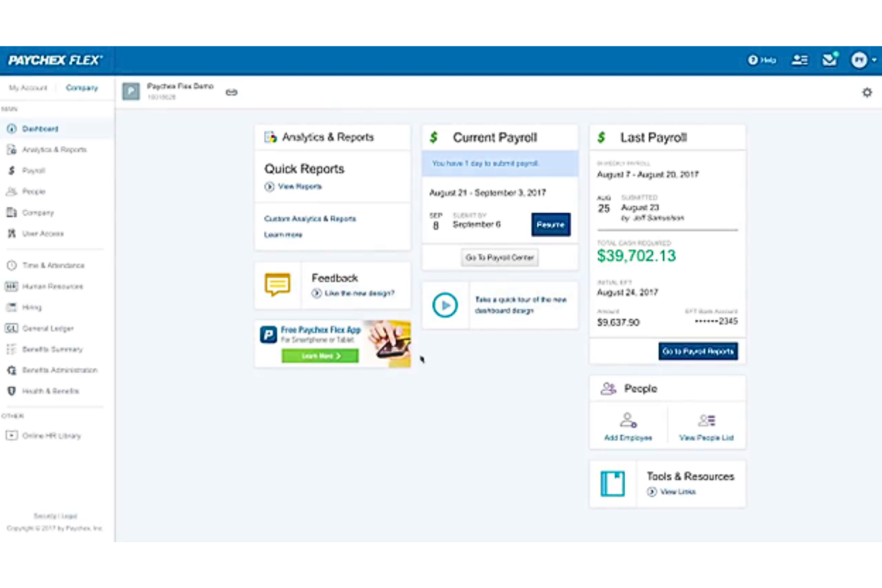This screenshot has width=882, height=588.
Task: Click the settings gear icon
Action: (x=867, y=92)
